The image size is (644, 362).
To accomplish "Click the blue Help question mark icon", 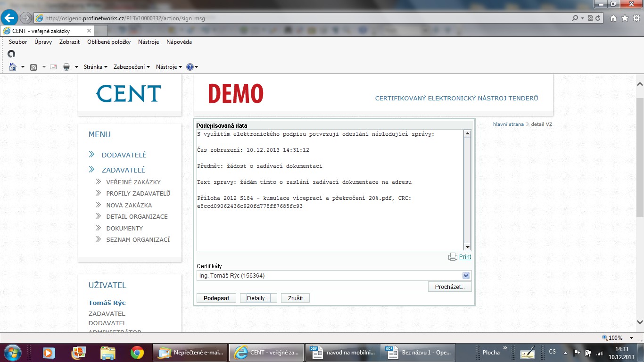I will pos(190,67).
